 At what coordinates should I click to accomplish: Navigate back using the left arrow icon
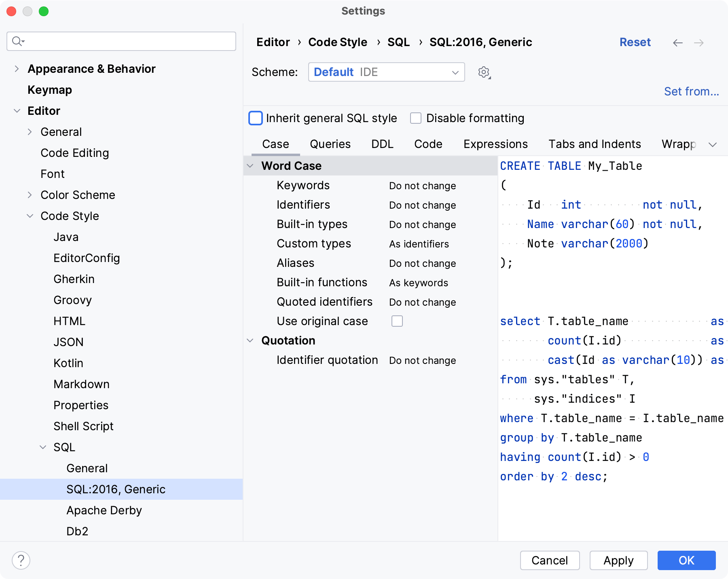[678, 42]
